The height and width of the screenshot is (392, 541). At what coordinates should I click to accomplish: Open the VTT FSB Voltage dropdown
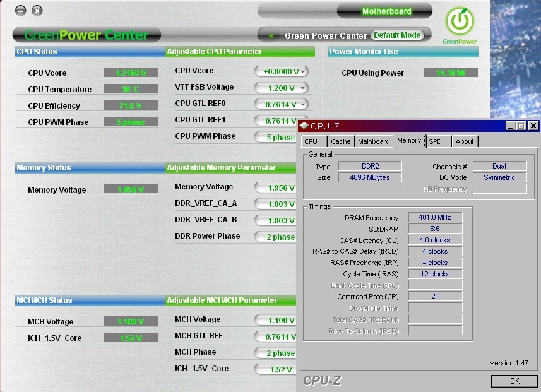pos(281,88)
